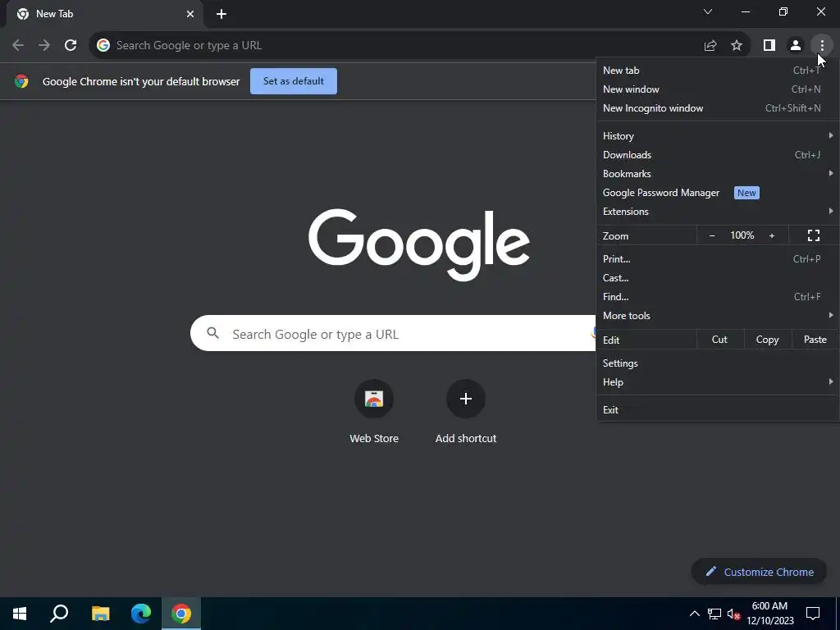Open File Explorer from taskbar
Screen dimensions: 840x630
point(100,614)
